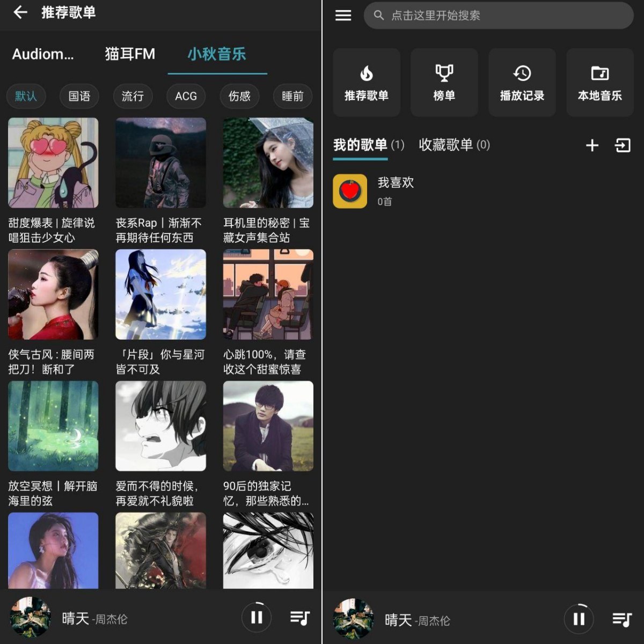Open 本地音乐 local music
Image resolution: width=644 pixels, height=644 pixels.
[x=599, y=82]
